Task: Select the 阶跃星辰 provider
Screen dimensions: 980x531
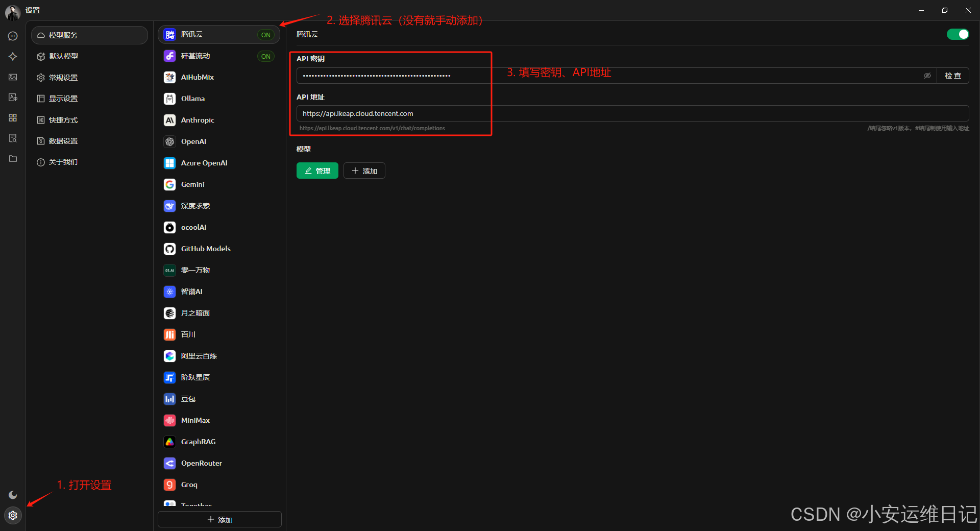Action: click(218, 378)
